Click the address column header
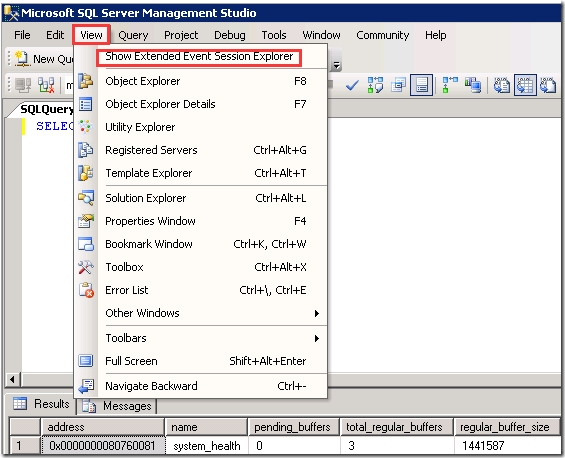Screen dimensions: 565x458 click(102, 427)
